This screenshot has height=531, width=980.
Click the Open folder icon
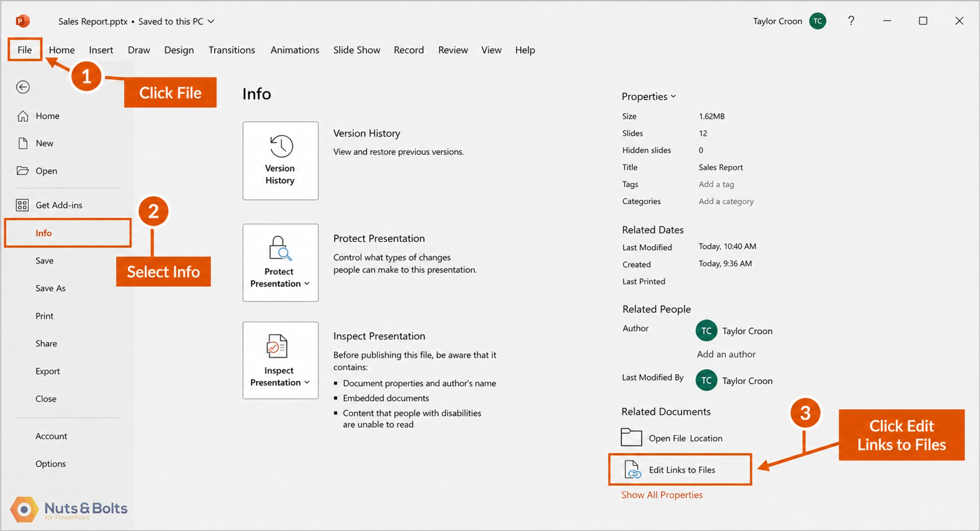click(22, 170)
